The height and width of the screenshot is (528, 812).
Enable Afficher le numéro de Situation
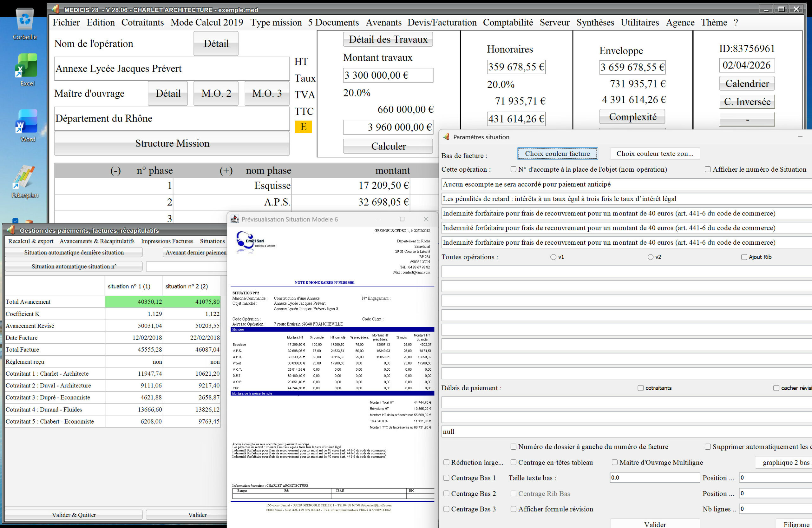(x=708, y=169)
